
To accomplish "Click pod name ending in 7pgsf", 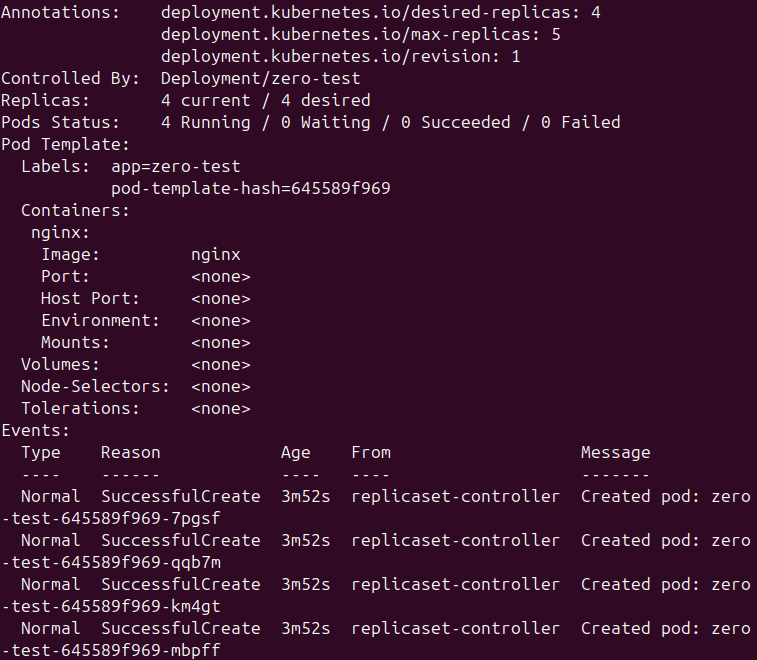I will pos(111,519).
